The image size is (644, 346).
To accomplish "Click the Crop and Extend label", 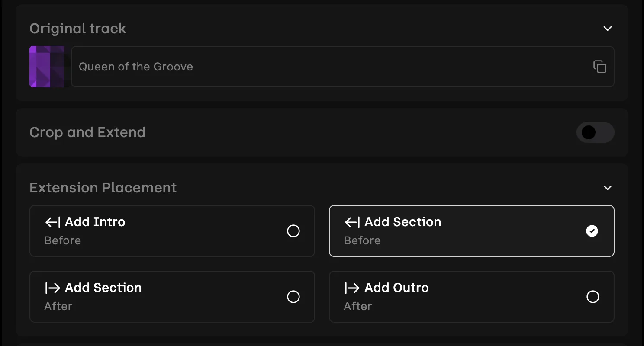I will point(87,132).
